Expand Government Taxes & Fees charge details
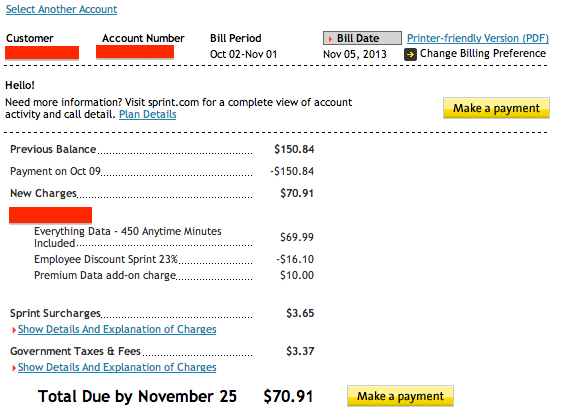564x414 pixels. coord(117,367)
